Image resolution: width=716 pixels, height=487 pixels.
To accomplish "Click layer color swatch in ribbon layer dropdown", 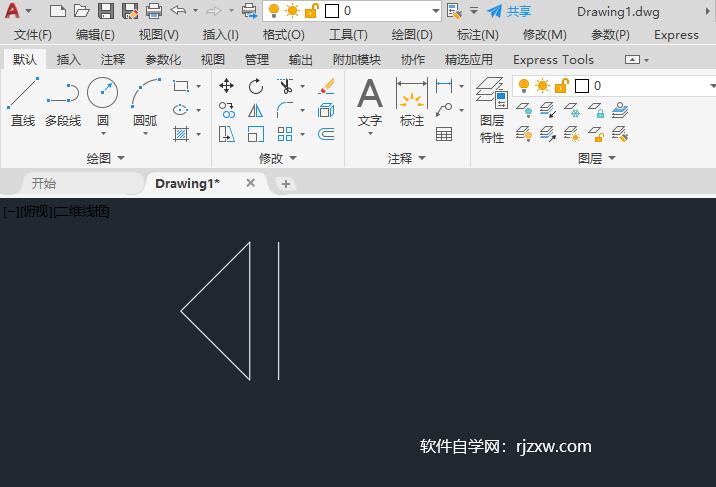I will (x=582, y=86).
